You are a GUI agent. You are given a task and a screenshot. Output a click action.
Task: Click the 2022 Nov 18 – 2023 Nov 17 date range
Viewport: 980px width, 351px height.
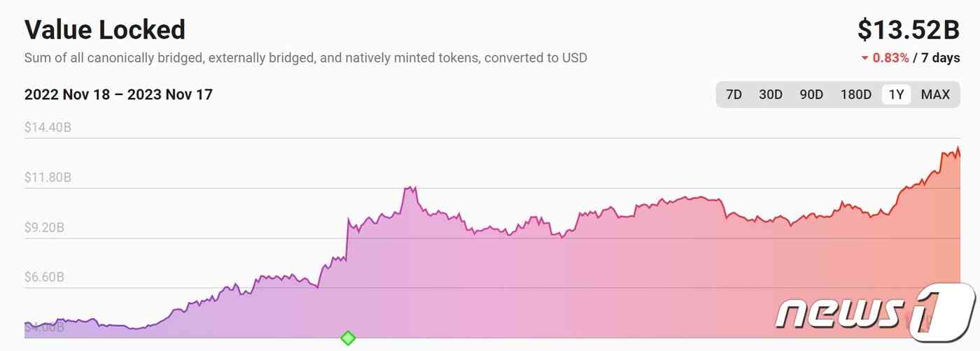click(x=118, y=94)
